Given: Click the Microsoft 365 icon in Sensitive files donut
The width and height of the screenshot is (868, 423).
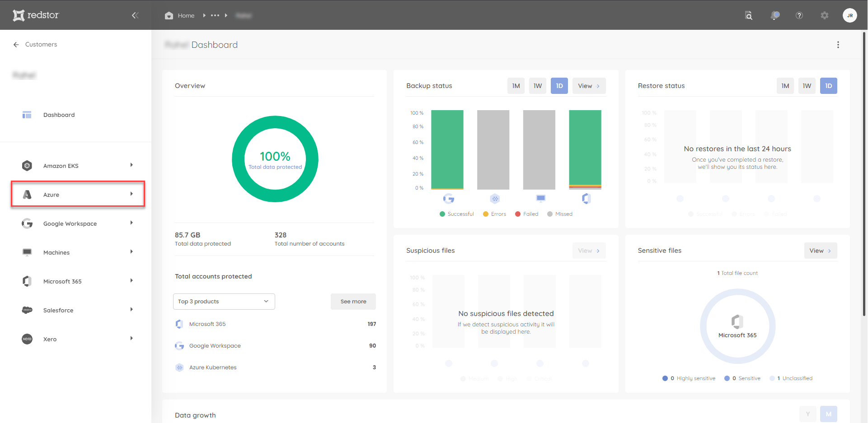Looking at the screenshot, I should [737, 321].
